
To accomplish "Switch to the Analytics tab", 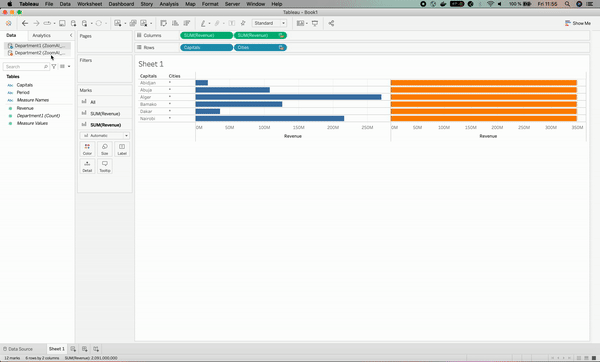I will pyautogui.click(x=41, y=35).
